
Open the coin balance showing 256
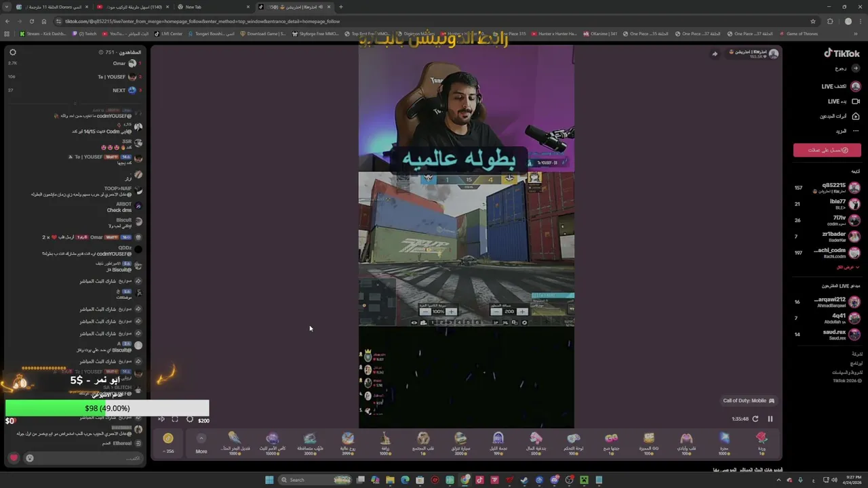168,443
